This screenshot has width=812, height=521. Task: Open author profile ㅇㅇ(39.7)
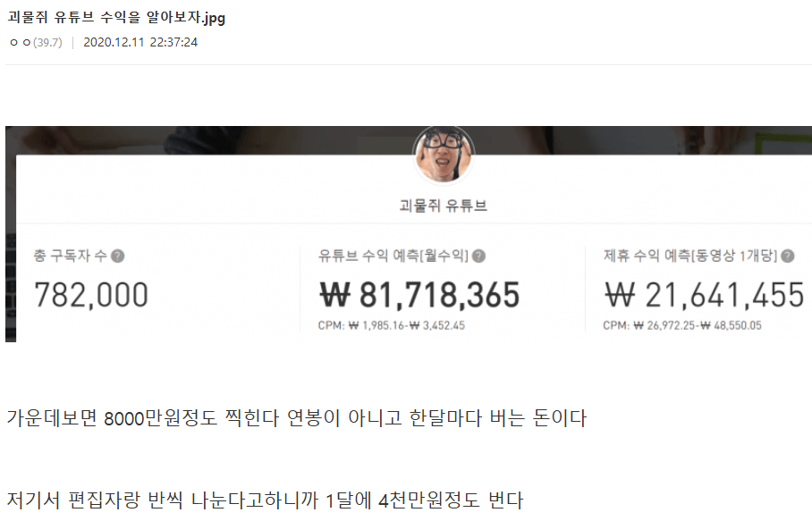[36, 42]
